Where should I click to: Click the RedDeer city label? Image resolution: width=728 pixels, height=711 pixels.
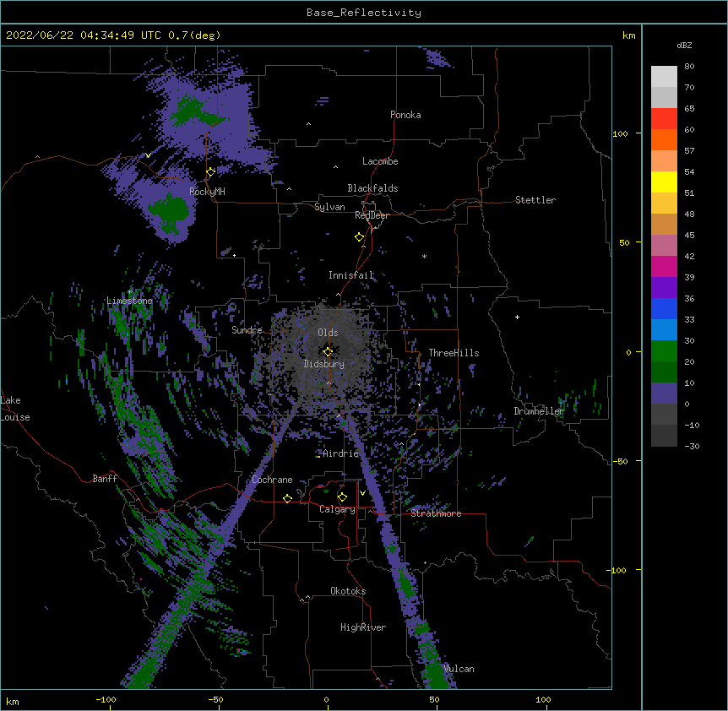(x=372, y=215)
